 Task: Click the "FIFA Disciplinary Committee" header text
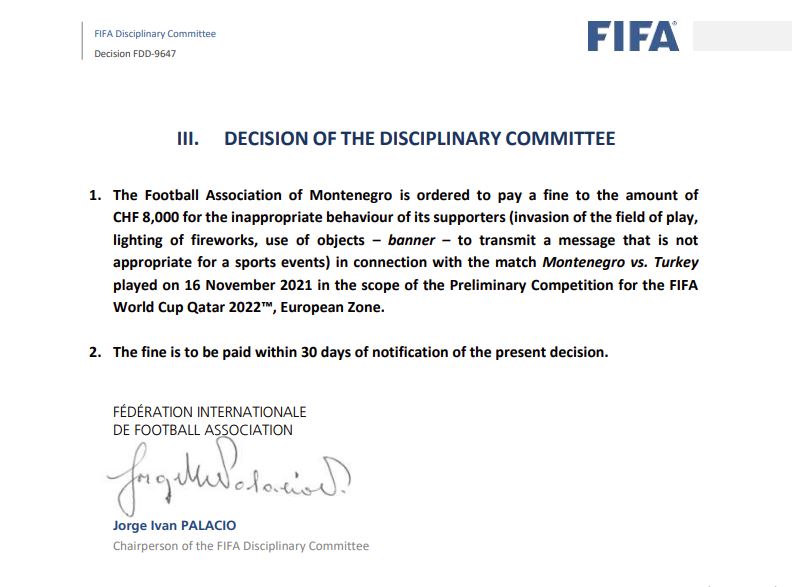pyautogui.click(x=155, y=34)
